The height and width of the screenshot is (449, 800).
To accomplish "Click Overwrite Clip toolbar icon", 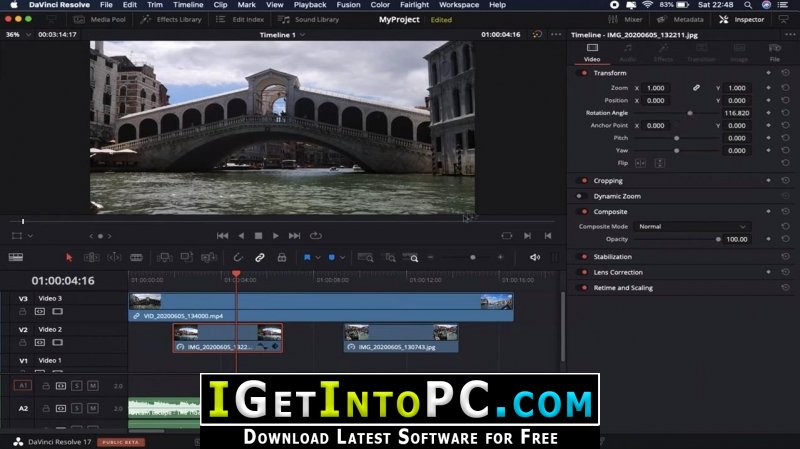I will [x=187, y=257].
